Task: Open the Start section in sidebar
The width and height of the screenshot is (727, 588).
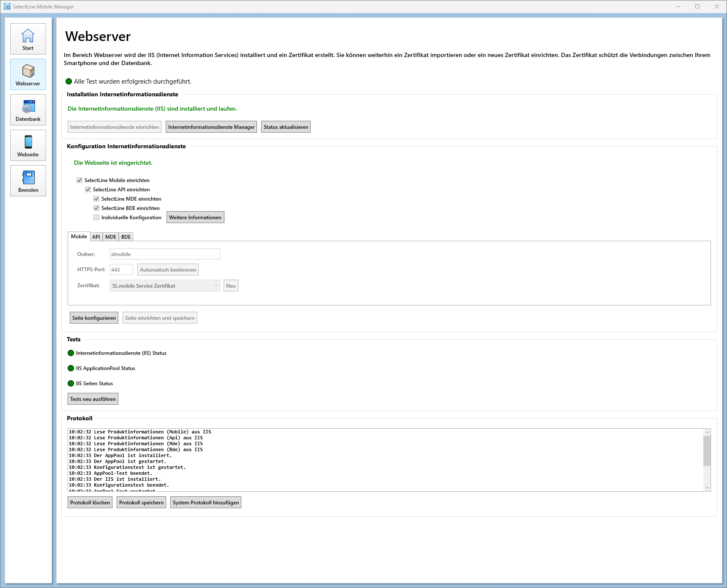Action: coord(28,39)
